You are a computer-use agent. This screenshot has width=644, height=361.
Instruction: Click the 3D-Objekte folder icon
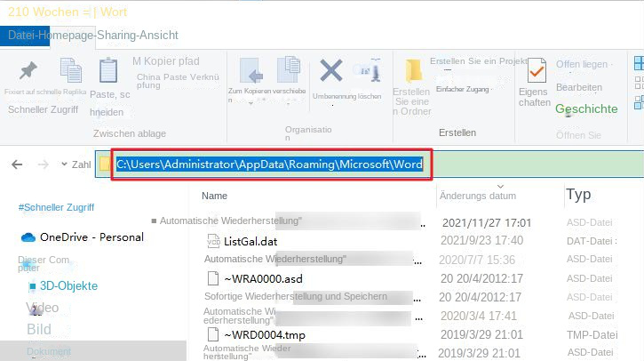33,285
